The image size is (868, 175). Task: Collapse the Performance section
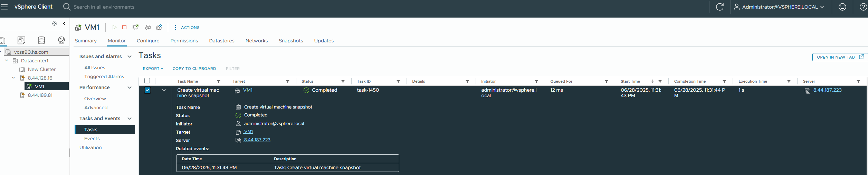click(130, 87)
